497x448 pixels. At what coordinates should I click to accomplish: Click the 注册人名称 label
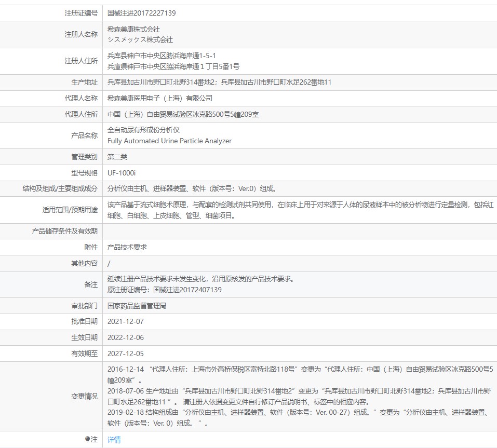click(x=81, y=34)
